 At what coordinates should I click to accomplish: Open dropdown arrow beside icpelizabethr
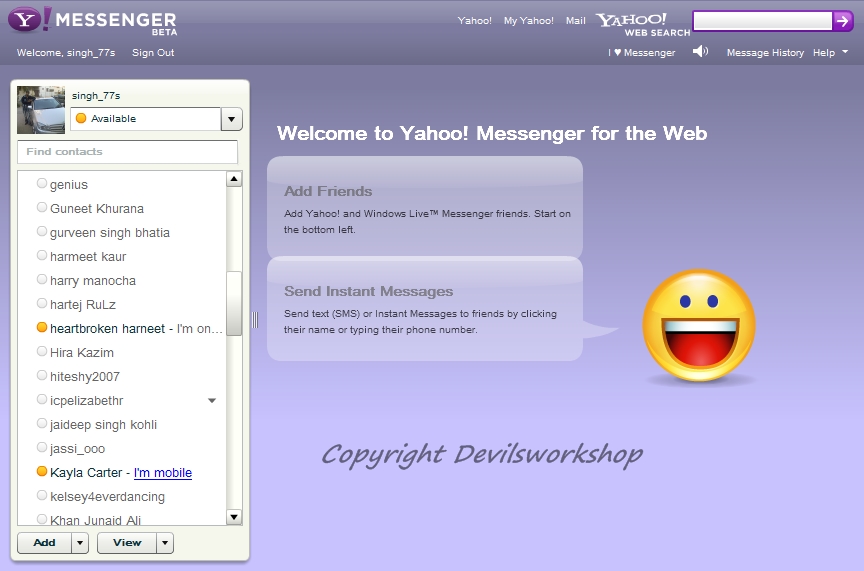(x=211, y=401)
